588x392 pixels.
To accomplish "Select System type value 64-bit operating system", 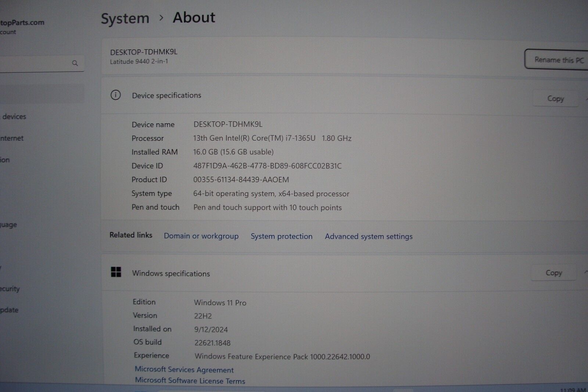I will pyautogui.click(x=271, y=193).
